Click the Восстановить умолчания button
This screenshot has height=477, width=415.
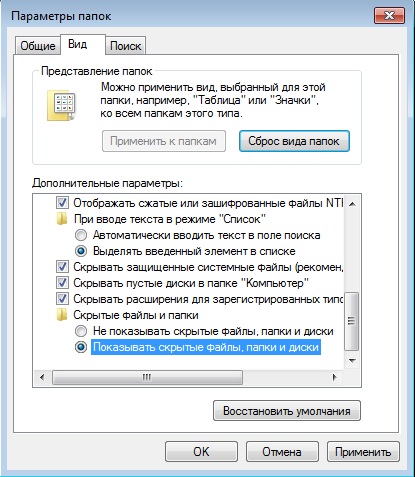point(287,411)
